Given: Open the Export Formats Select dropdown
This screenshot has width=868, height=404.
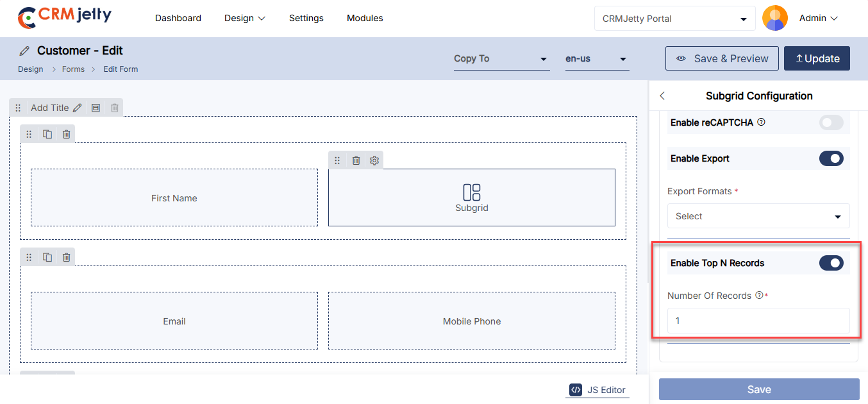Looking at the screenshot, I should coord(758,216).
